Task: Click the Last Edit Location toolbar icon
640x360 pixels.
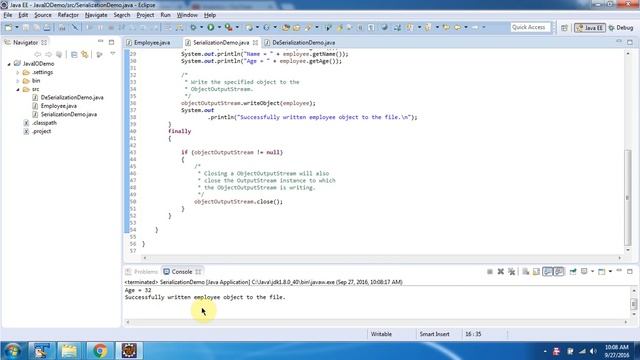Action: pyautogui.click(x=446, y=27)
